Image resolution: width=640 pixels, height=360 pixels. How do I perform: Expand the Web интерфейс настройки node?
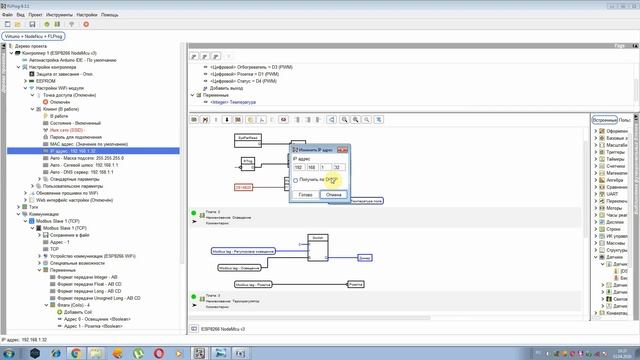25,200
